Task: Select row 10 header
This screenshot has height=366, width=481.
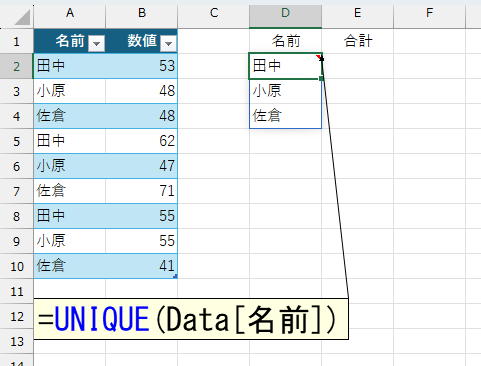Action: pyautogui.click(x=17, y=266)
